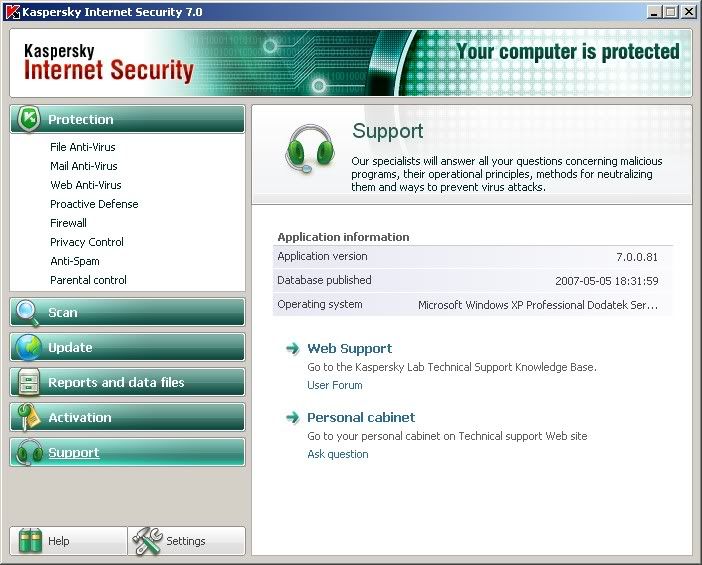This screenshot has width=702, height=565.
Task: Click the Settings wrench and hammer icon
Action: coord(147,541)
